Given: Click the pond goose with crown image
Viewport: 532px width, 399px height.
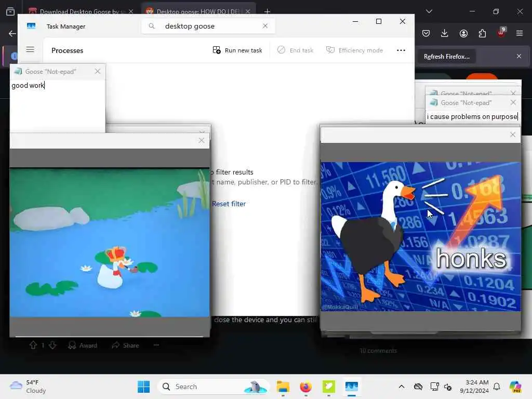Looking at the screenshot, I should coord(110,243).
